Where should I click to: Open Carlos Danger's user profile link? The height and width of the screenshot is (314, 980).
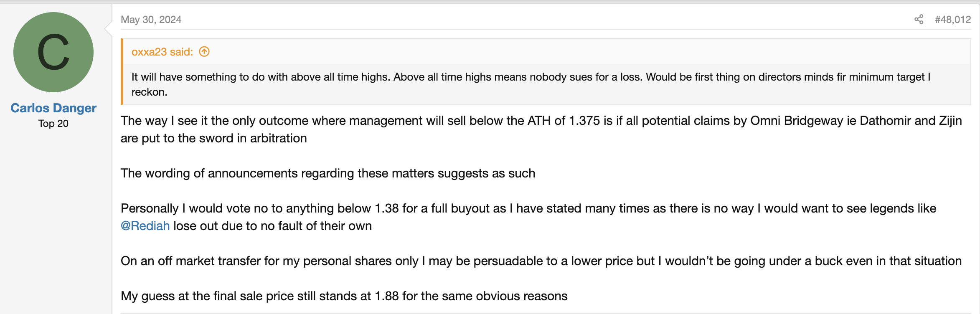pos(53,108)
